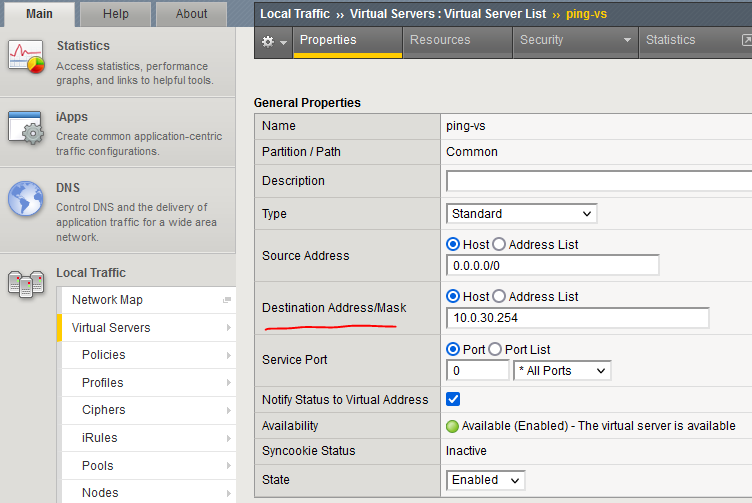
Task: Open the gear settings menu in tab bar
Action: [x=273, y=41]
